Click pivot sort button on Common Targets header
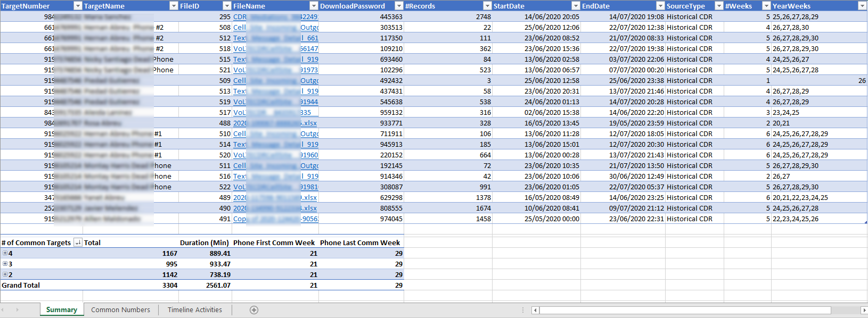This screenshot has height=318, width=868. pyautogui.click(x=78, y=242)
